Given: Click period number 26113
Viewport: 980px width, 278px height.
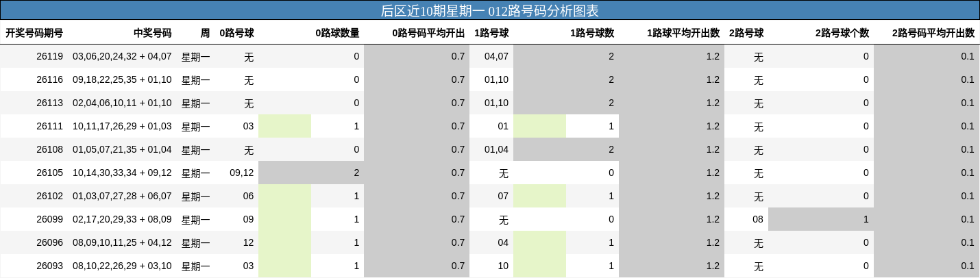Looking at the screenshot, I should [50, 103].
